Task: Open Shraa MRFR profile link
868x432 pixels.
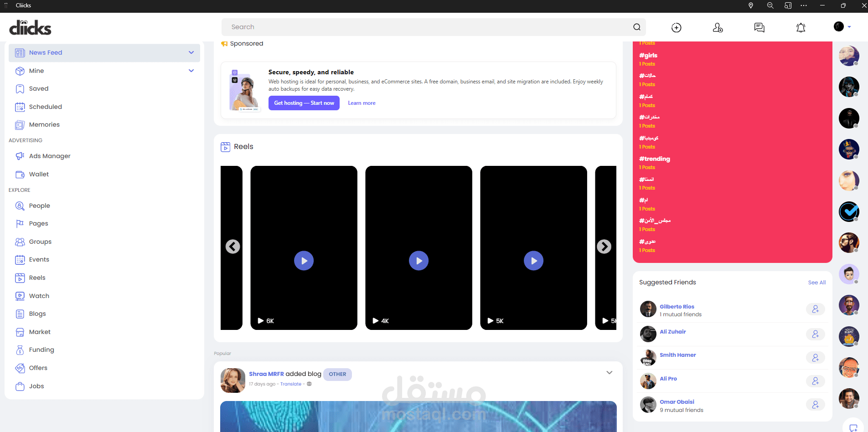Action: (266, 374)
